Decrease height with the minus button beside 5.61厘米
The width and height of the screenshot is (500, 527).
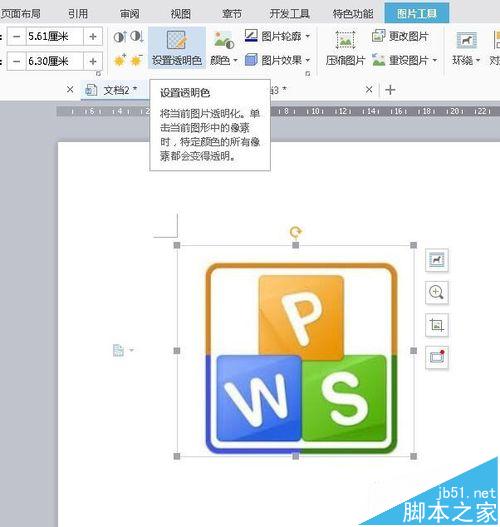16,36
